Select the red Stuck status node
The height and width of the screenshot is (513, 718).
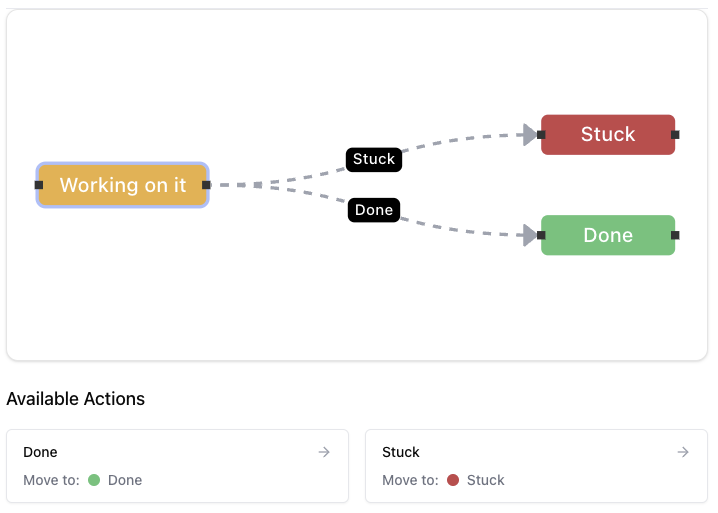608,135
